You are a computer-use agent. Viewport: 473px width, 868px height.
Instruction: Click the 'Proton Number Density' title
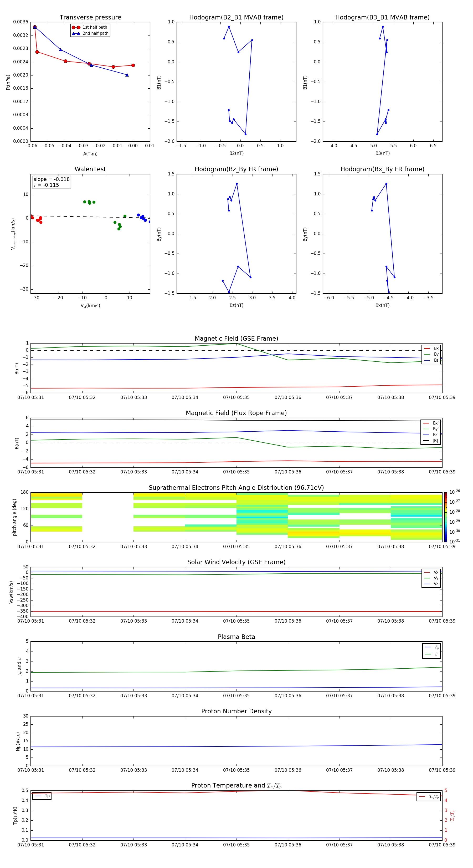pyautogui.click(x=236, y=711)
